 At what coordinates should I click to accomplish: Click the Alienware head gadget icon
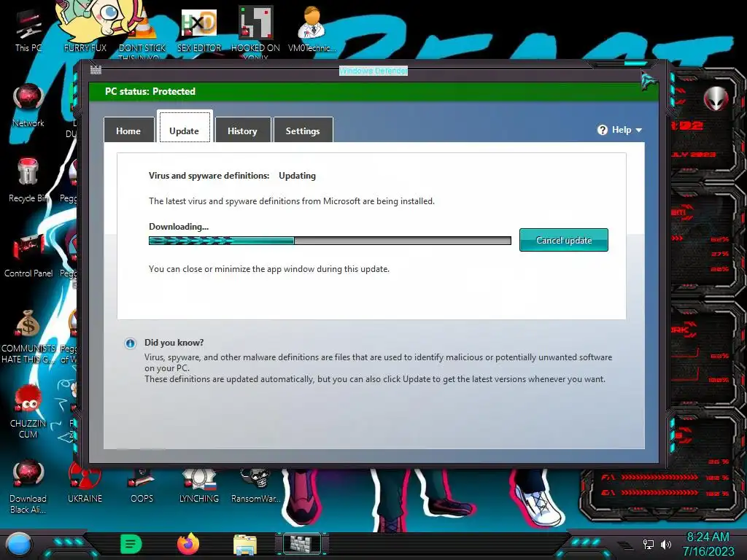716,99
